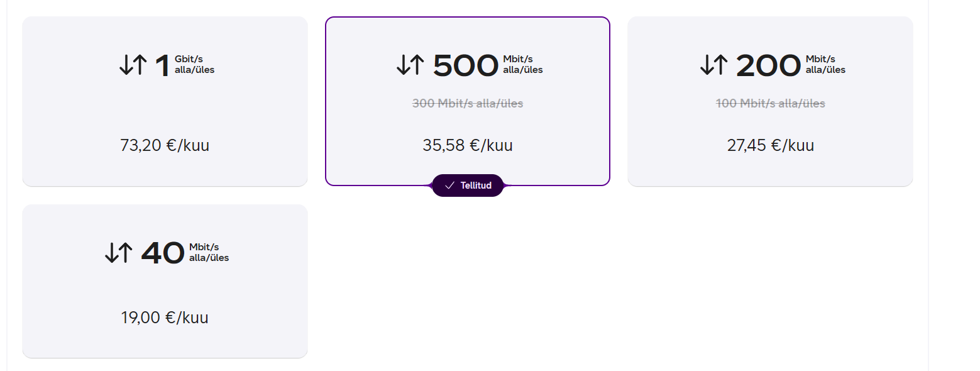Click the crossed-out 300 Mbit/s alla/üles text
Image resolution: width=980 pixels, height=371 pixels.
468,103
